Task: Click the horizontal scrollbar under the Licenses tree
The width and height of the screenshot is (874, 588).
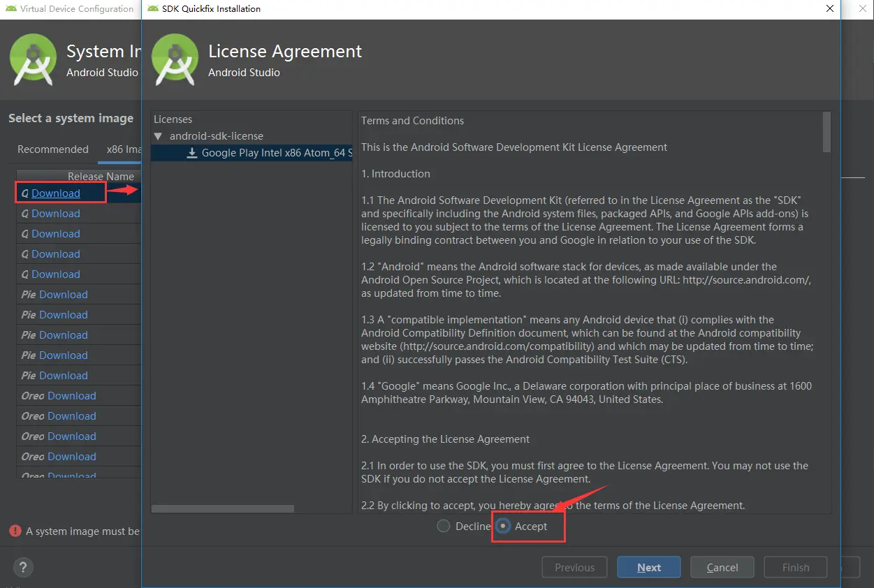Action: (x=222, y=509)
